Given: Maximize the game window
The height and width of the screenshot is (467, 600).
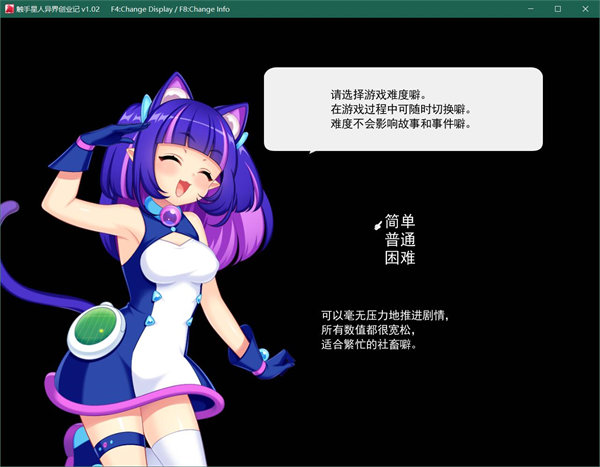Looking at the screenshot, I should point(558,7).
